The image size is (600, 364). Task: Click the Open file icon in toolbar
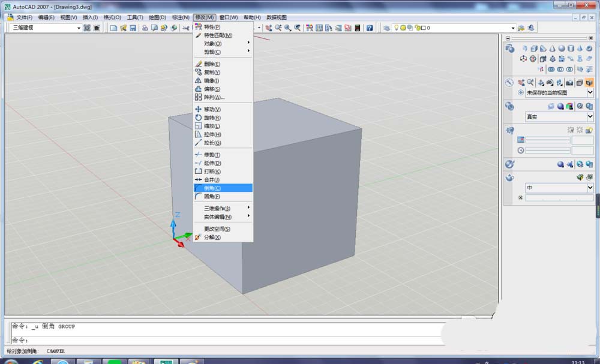(123, 28)
